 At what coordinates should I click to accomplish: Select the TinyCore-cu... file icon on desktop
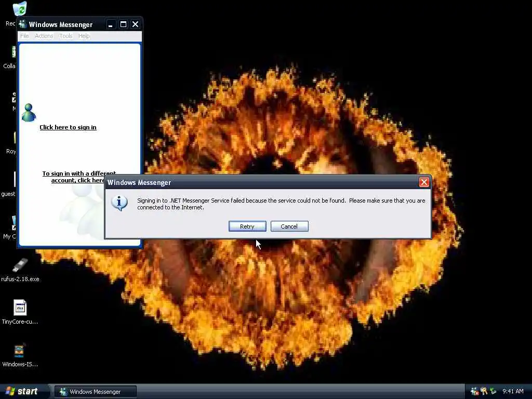coord(20,308)
